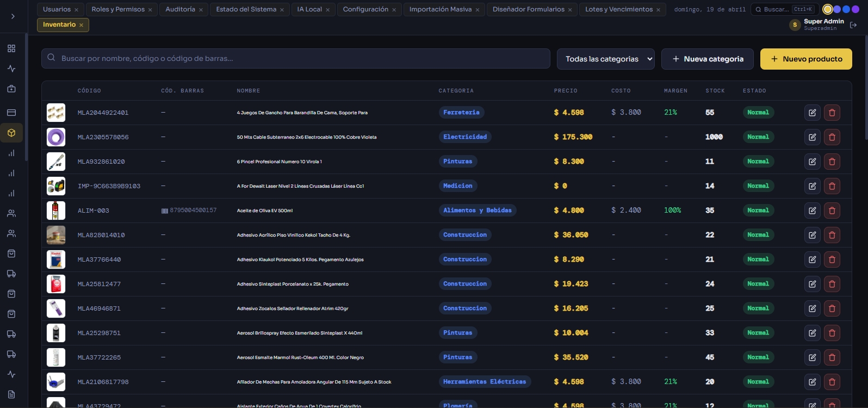This screenshot has height=408, width=868.
Task: Click the logout icon beside Super Admin
Action: (x=853, y=25)
